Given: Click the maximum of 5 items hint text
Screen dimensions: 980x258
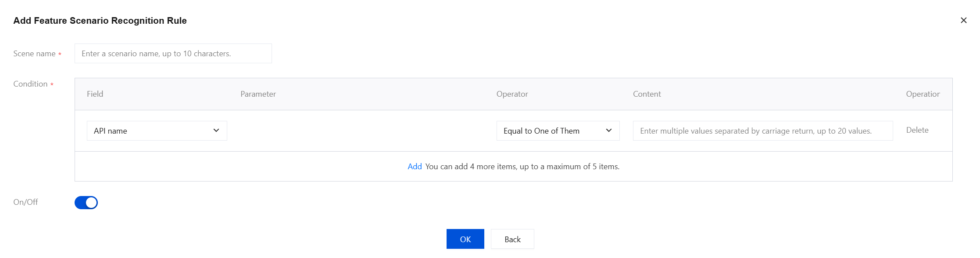Looking at the screenshot, I should 522,167.
